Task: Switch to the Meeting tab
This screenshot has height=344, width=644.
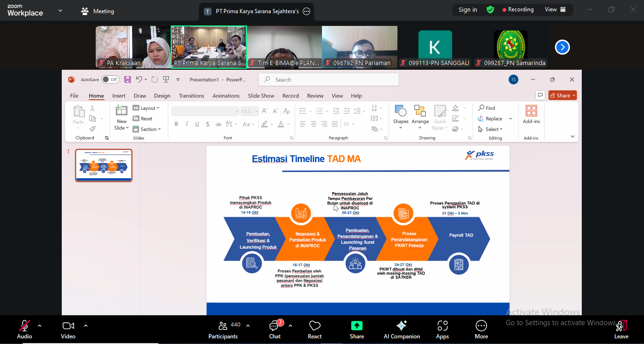Action: click(x=98, y=11)
